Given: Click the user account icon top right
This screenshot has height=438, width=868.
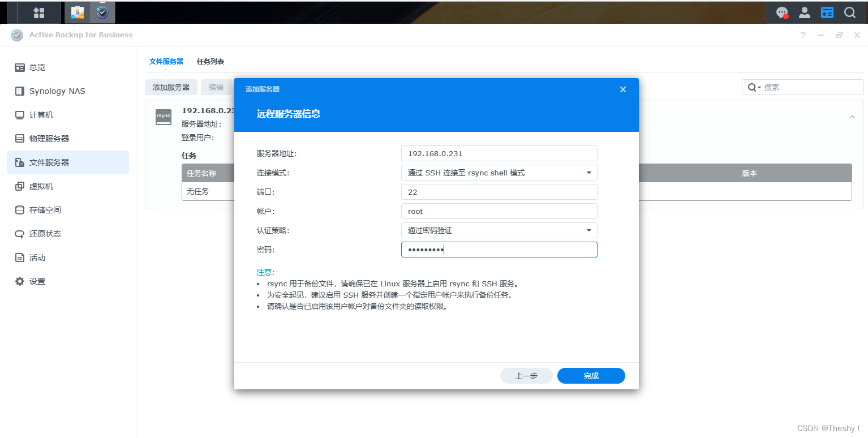Looking at the screenshot, I should point(804,12).
